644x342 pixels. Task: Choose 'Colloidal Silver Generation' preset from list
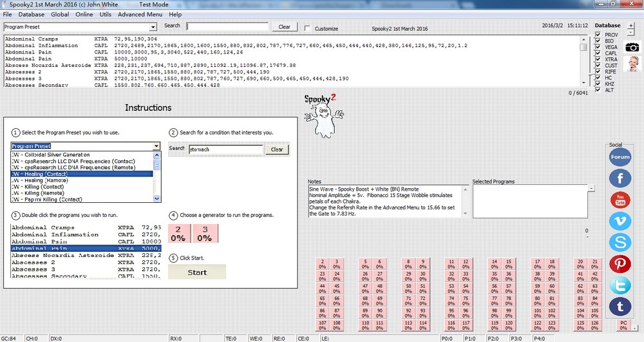pos(81,155)
